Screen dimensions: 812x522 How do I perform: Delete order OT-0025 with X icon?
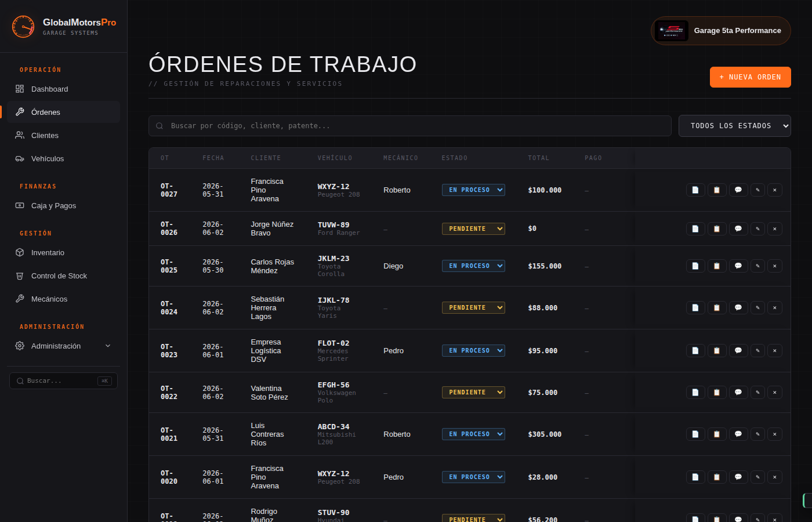click(x=775, y=266)
